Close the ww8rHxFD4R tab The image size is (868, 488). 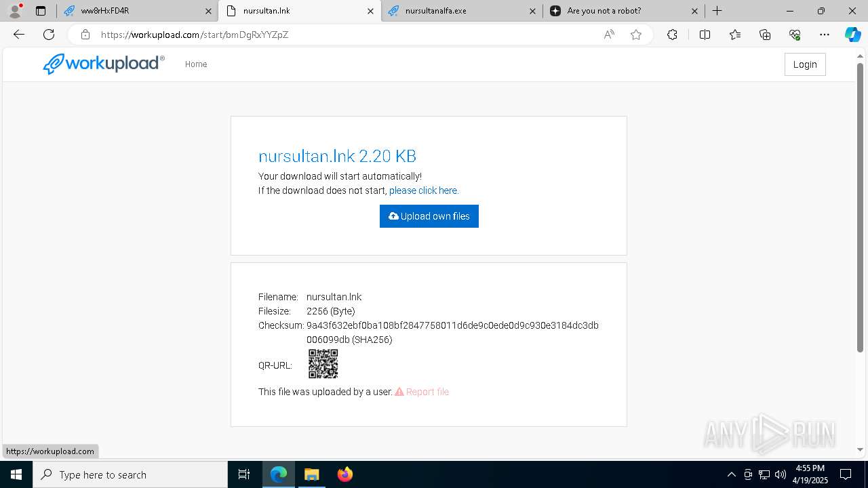tap(208, 11)
